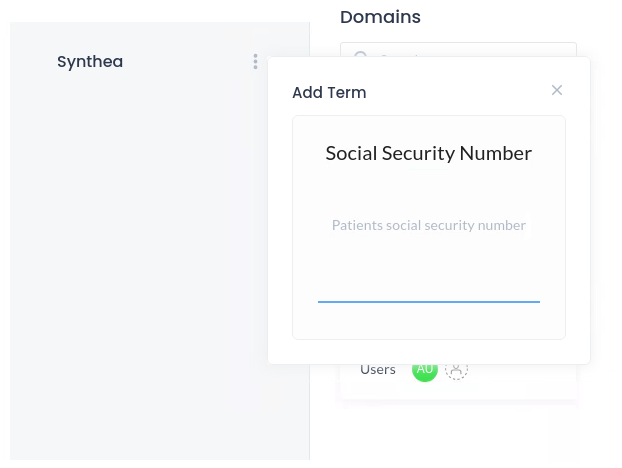Click the Users label

[x=378, y=370]
